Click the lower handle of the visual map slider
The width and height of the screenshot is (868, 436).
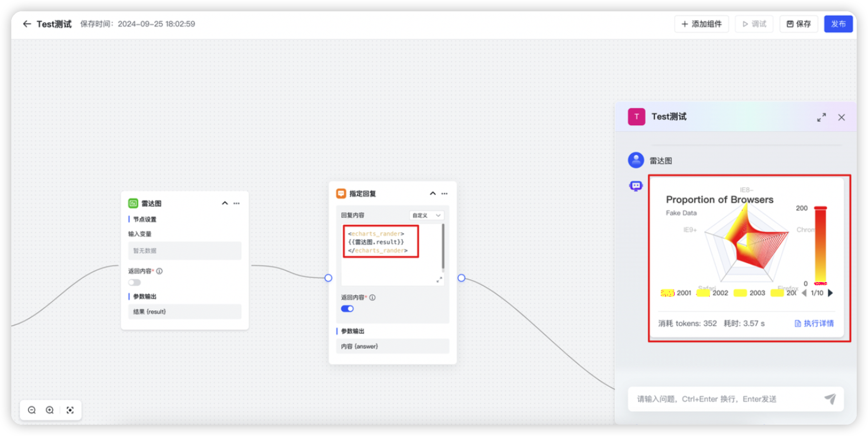click(x=821, y=284)
